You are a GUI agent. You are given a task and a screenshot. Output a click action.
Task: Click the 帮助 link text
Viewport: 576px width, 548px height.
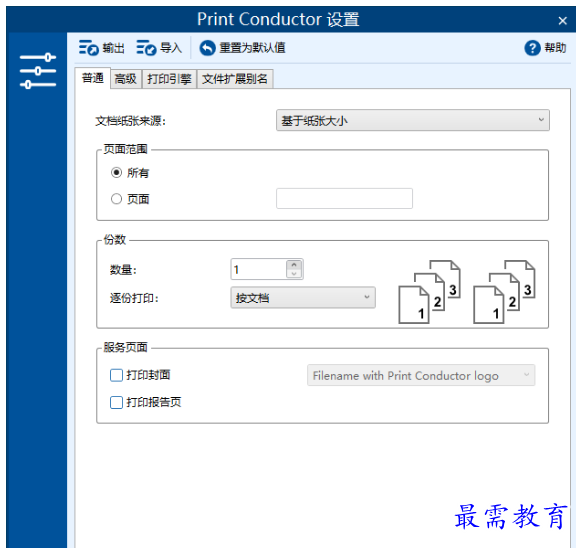tap(555, 48)
